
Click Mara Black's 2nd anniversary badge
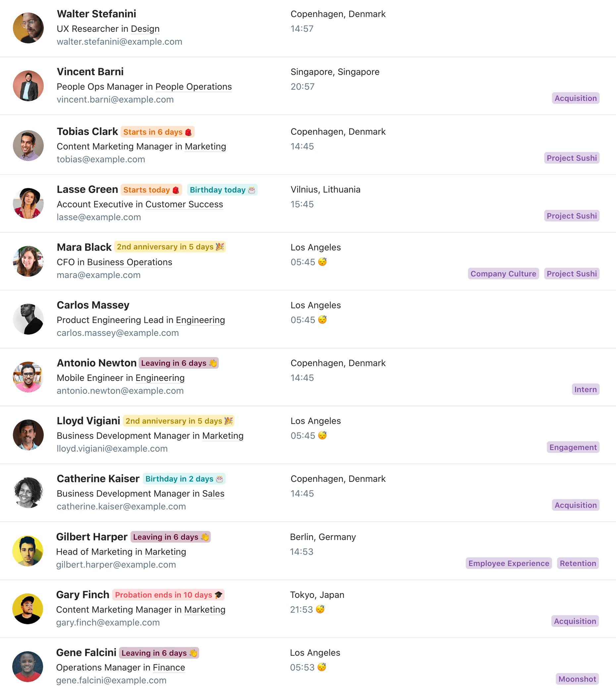click(x=170, y=247)
